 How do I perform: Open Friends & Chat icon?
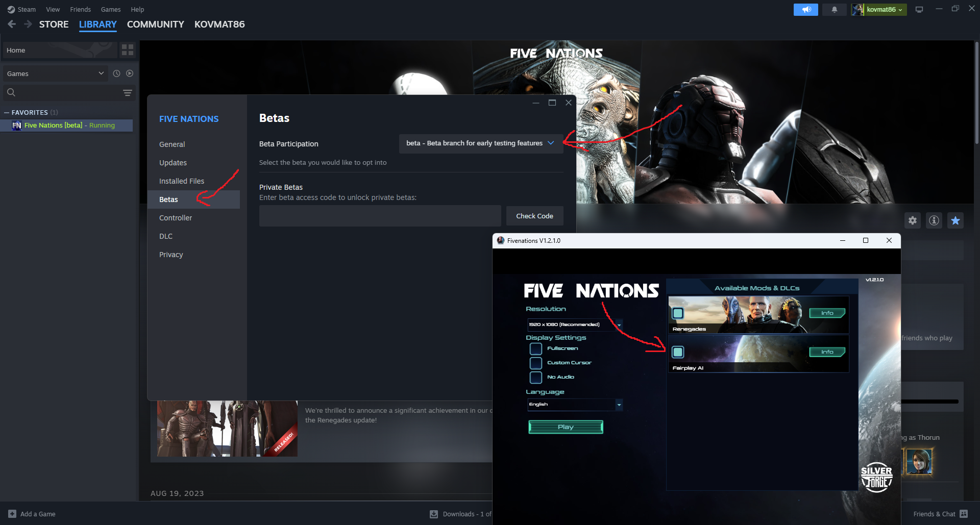point(964,514)
